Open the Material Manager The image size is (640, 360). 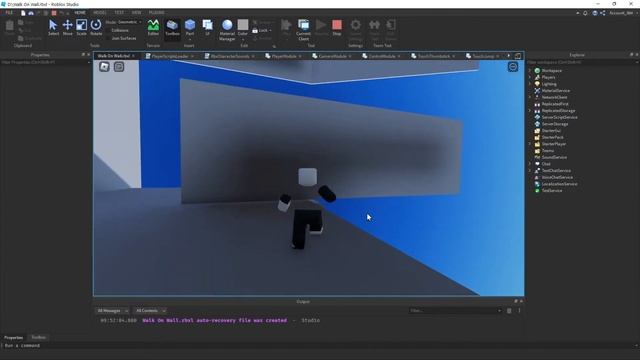[x=227, y=30]
